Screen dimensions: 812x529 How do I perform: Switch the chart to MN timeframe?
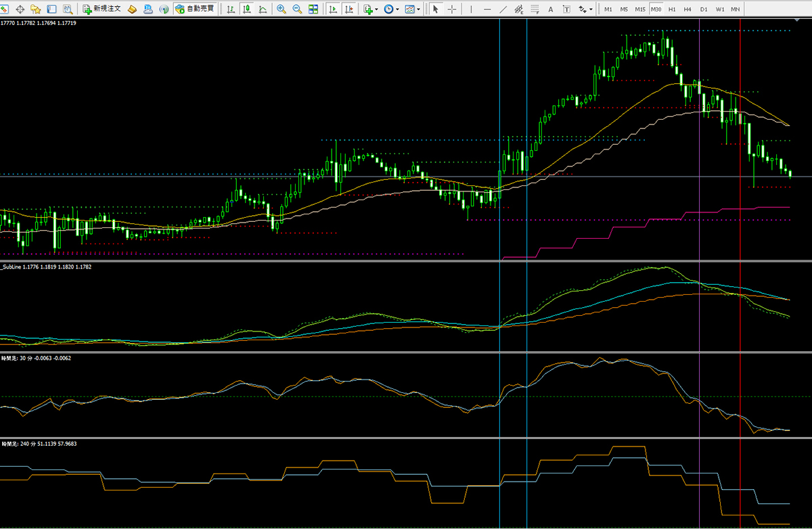click(735, 9)
